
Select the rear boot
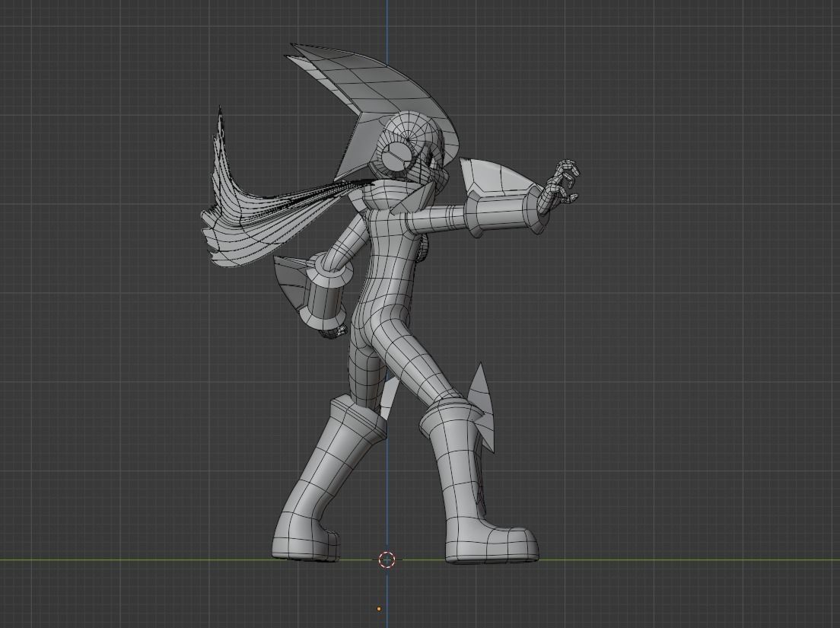(x=328, y=479)
